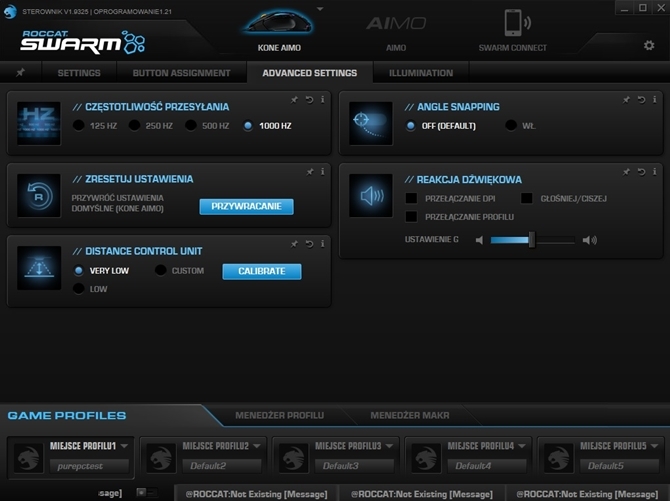Open the settings gear icon

pyautogui.click(x=649, y=45)
